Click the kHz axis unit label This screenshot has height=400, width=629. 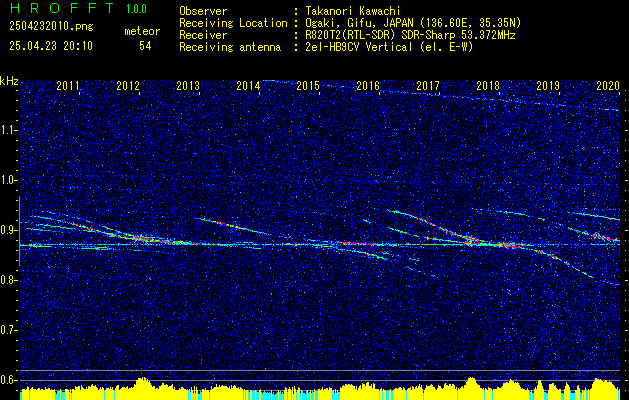[x=9, y=81]
